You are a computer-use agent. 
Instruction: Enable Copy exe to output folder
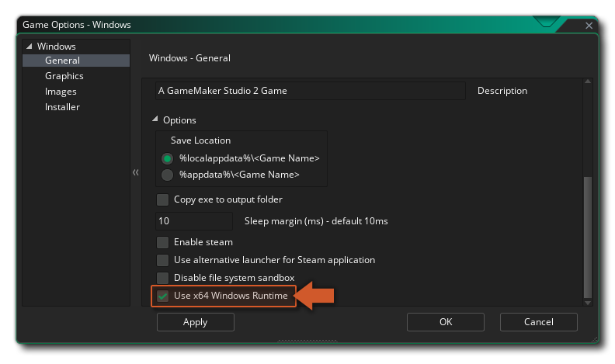[x=162, y=199]
